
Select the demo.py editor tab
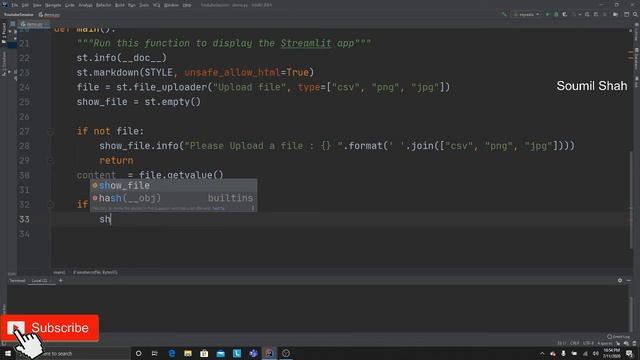pyautogui.click(x=33, y=24)
